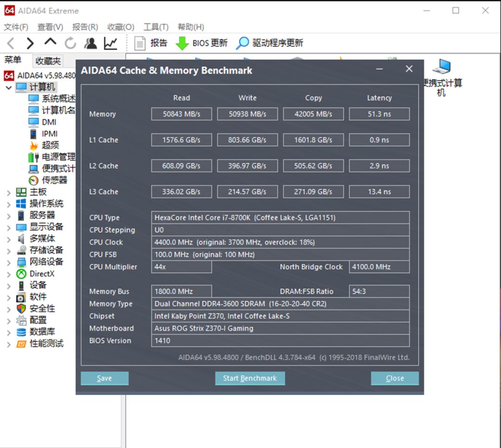Viewport: 501px width, 448px height.
Task: Click the L3 Cache Latency 13.4 ns value
Action: click(379, 192)
